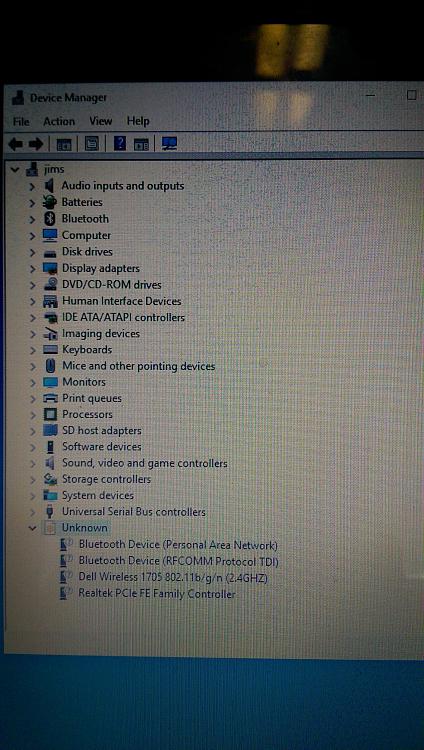Click the jims computer icon
The image size is (424, 750).
point(32,169)
